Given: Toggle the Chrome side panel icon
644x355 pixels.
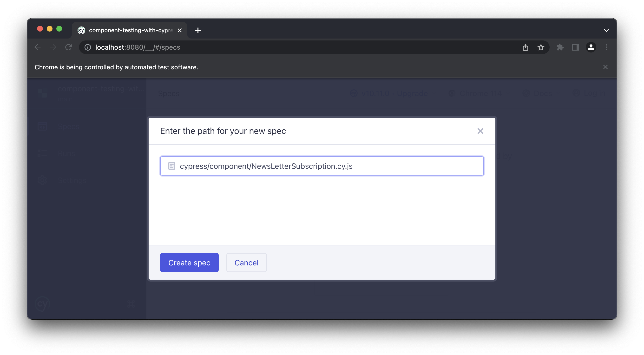Looking at the screenshot, I should pos(576,47).
